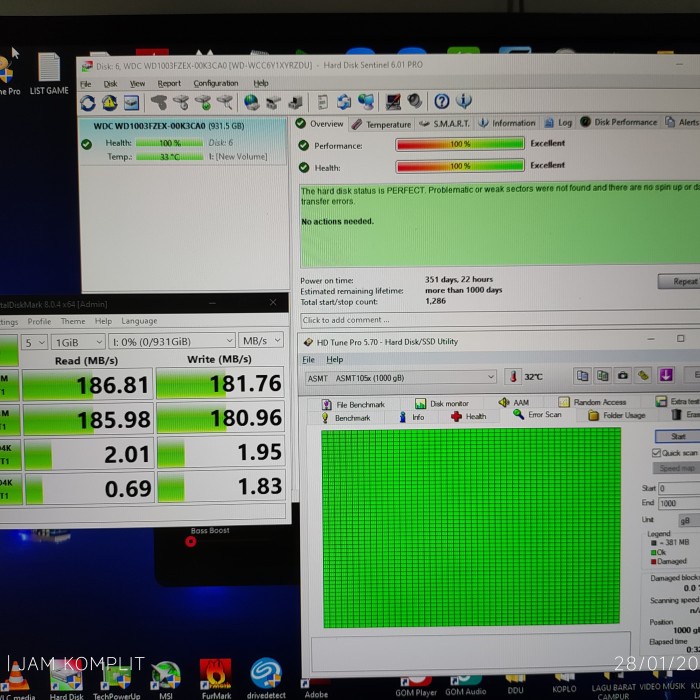The image size is (700, 700).
Task: Click the 186.81 sequential read result
Action: (88, 385)
